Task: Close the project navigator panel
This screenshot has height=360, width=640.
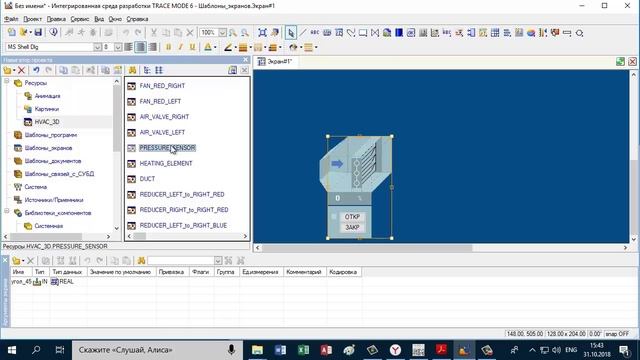Action: [245, 60]
